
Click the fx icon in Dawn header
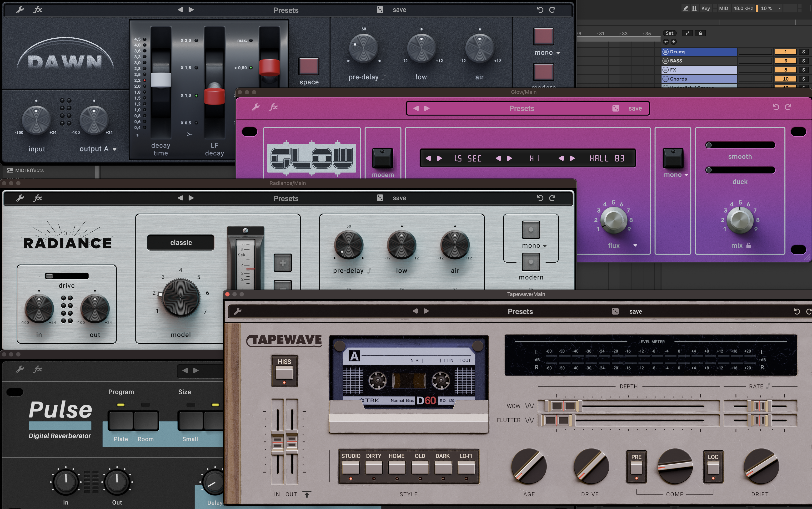(38, 10)
